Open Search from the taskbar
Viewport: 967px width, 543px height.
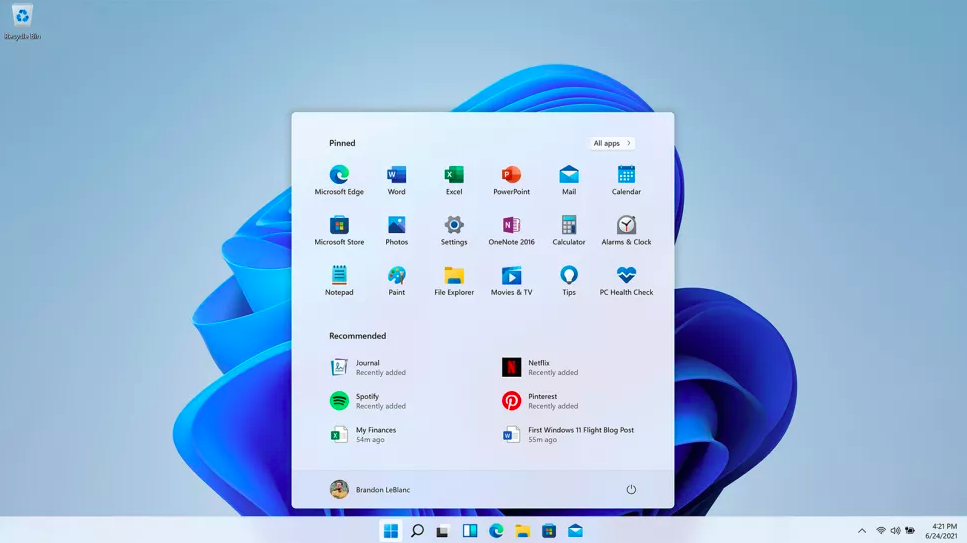click(x=417, y=531)
